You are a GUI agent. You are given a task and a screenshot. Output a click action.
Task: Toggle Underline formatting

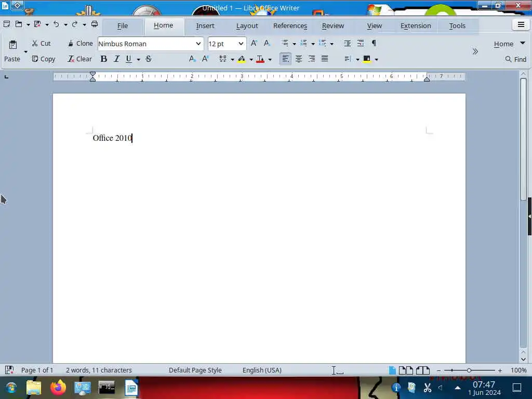point(129,59)
